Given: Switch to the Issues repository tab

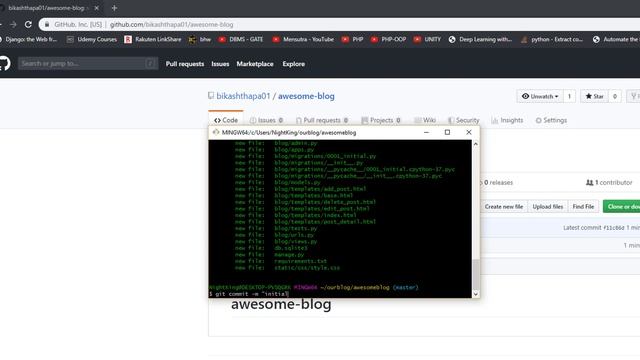Looking at the screenshot, I should coord(267,120).
